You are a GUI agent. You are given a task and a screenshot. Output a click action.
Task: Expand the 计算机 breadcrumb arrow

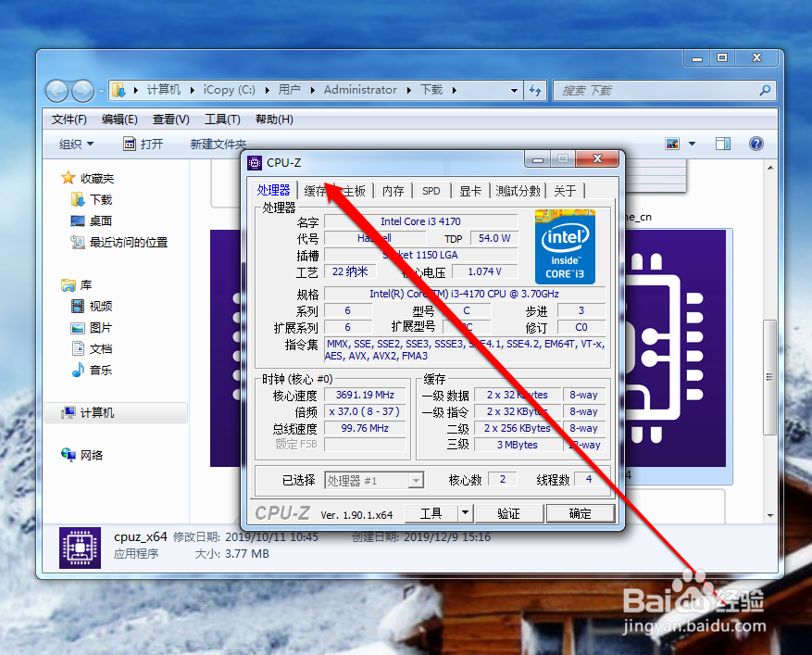click(193, 90)
